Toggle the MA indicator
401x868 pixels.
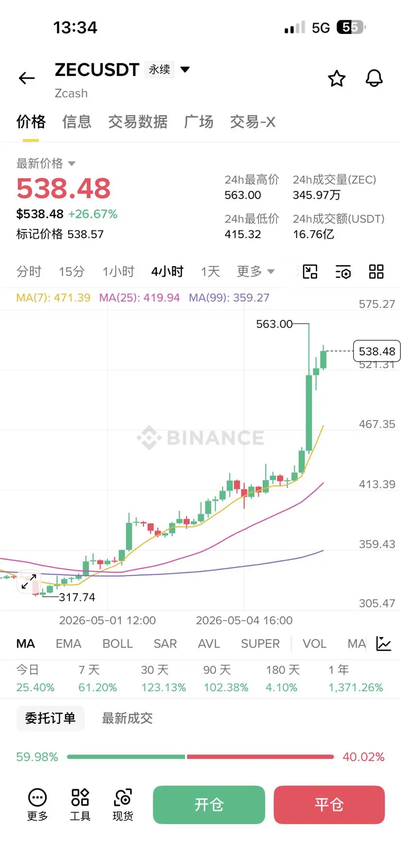[26, 644]
